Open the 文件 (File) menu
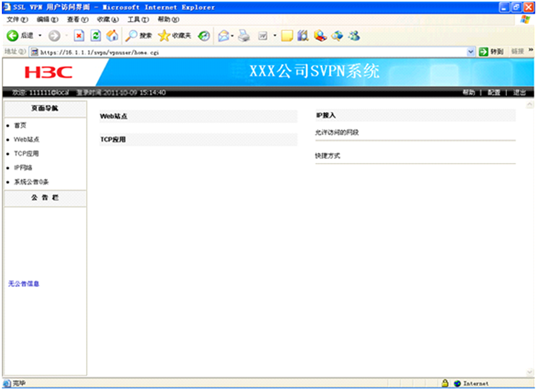539x392 pixels. pos(17,20)
